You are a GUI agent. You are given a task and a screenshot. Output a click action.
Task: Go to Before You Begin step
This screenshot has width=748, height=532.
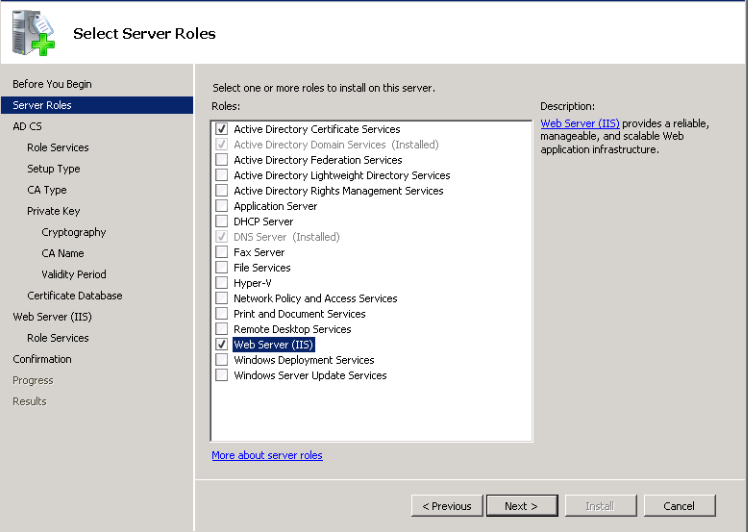tap(52, 84)
